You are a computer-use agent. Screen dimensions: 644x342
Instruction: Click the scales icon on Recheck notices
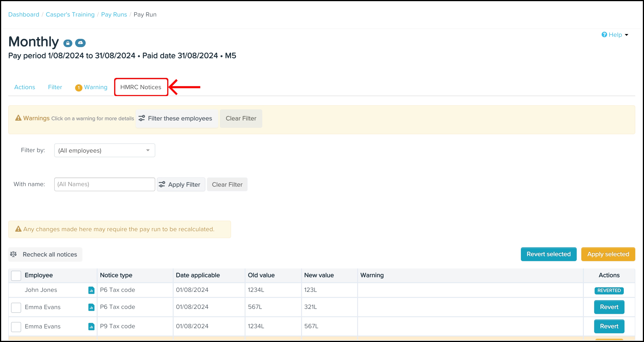14,254
